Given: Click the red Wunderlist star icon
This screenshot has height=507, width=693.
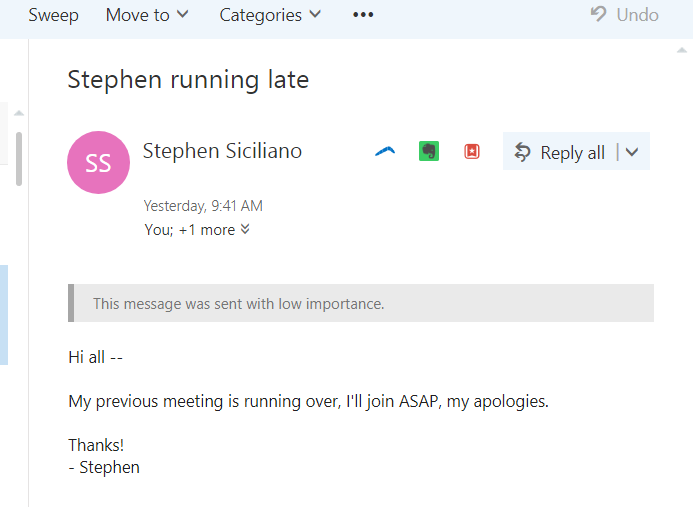Looking at the screenshot, I should tap(472, 152).
